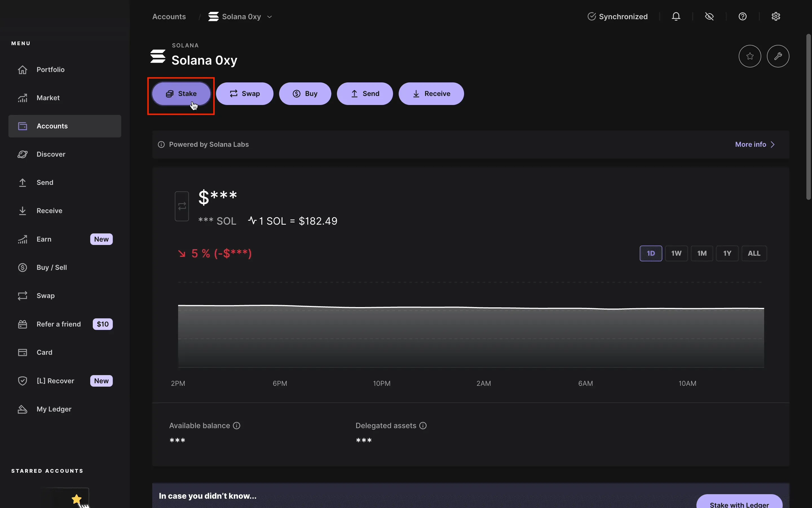This screenshot has height=508, width=812.
Task: Click the Swap action button
Action: coord(245,94)
